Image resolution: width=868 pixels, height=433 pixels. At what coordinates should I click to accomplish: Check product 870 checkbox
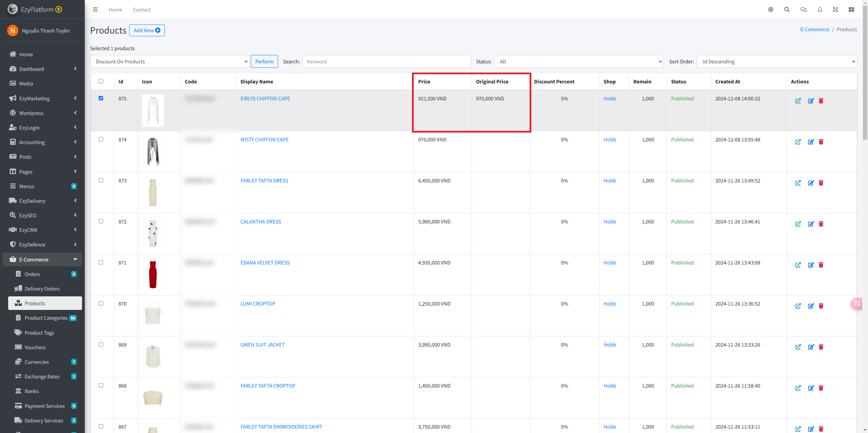[x=101, y=303]
